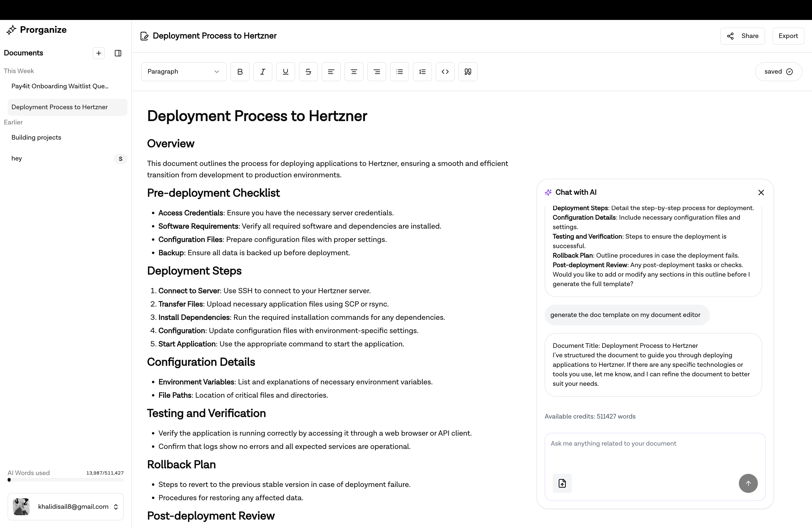The height and width of the screenshot is (528, 812).
Task: Insert a code block
Action: click(445, 72)
